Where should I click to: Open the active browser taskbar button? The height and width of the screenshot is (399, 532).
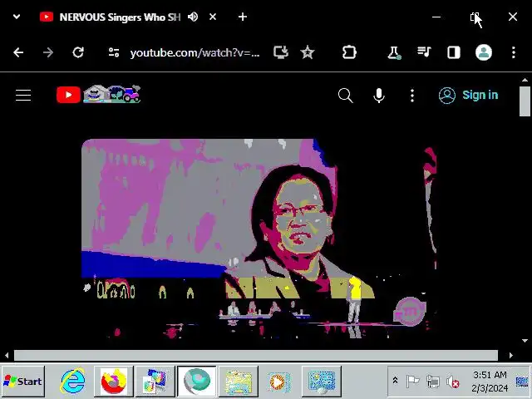[196, 382]
